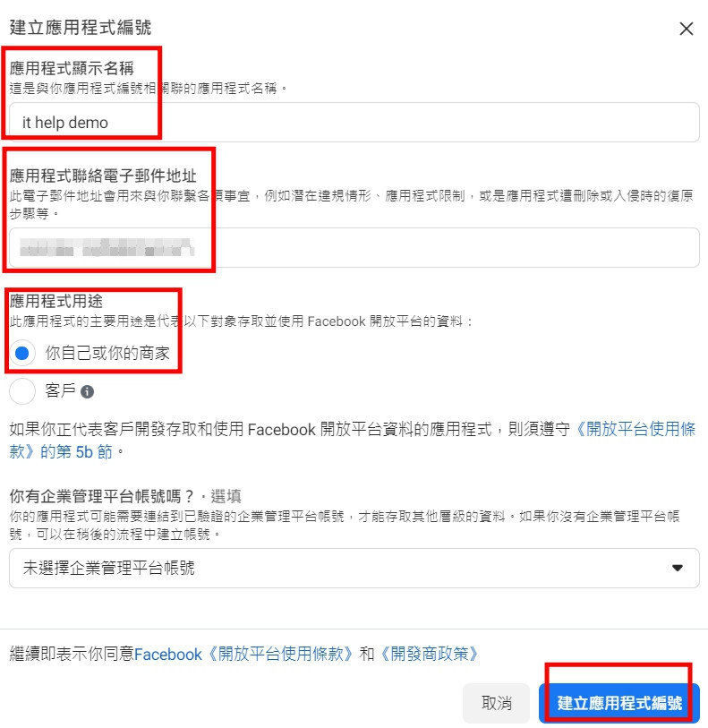Click the caret arrow of business manager dropdown
The image size is (708, 728).
tap(678, 568)
